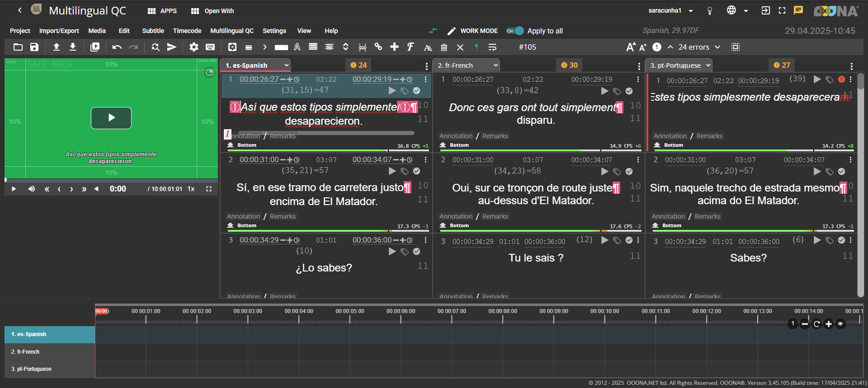Click the keyboard shortcuts icon
Image resolution: width=868 pixels, height=388 pixels.
[x=210, y=47]
